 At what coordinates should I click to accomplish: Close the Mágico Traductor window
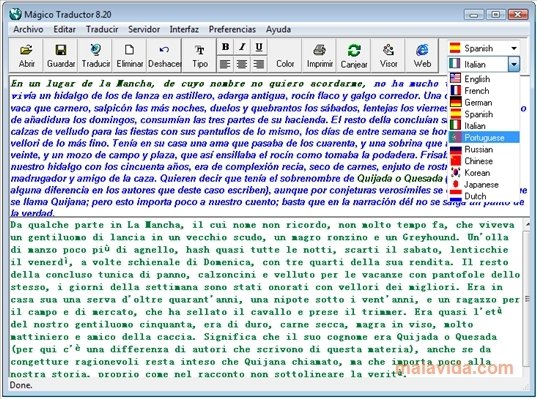pyautogui.click(x=517, y=14)
